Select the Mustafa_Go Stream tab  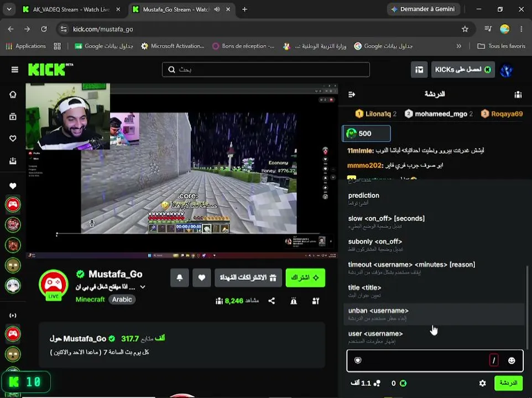pos(176,9)
